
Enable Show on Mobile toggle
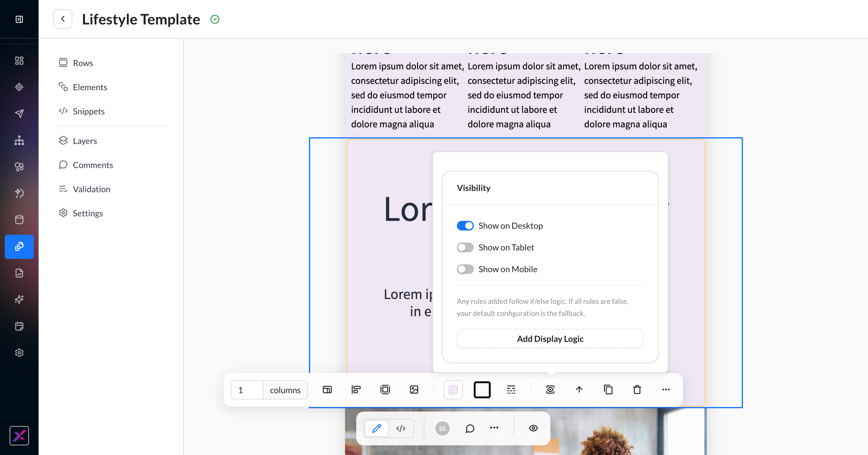click(465, 269)
